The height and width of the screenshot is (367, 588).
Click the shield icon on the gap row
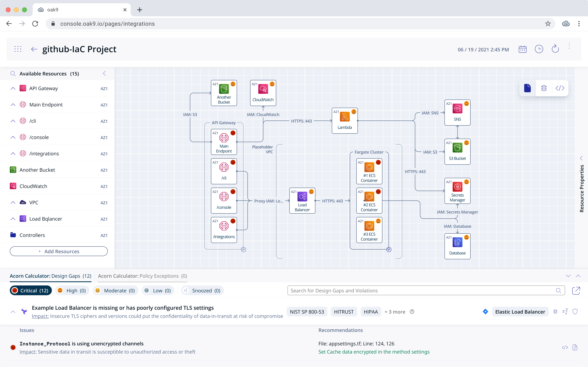coord(575,311)
